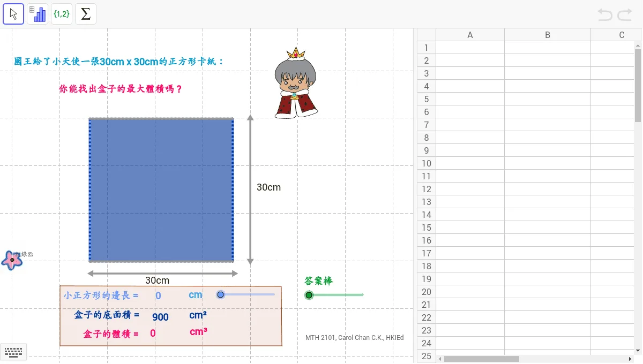Click spreadsheet cell B3
The width and height of the screenshot is (643, 364).
tap(548, 73)
